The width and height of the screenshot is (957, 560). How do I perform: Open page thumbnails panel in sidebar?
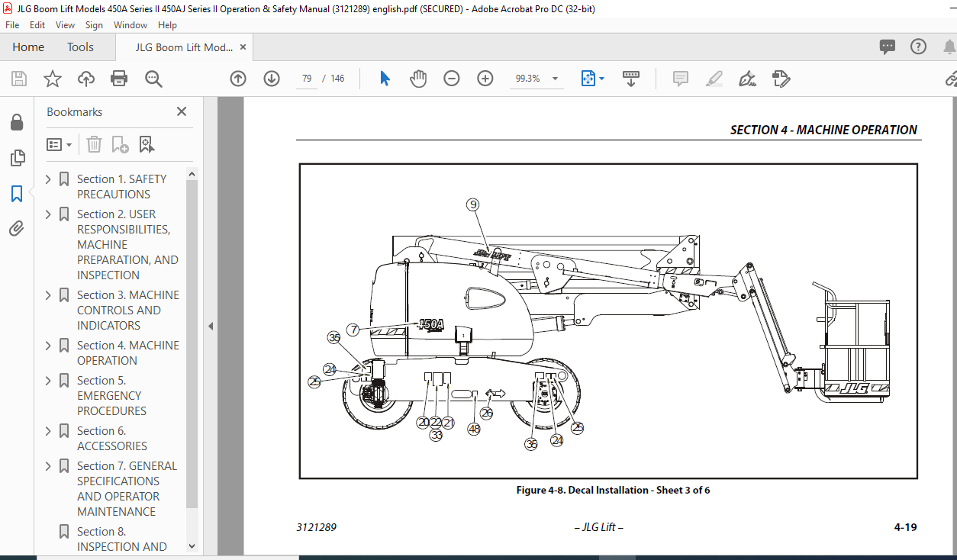point(16,158)
